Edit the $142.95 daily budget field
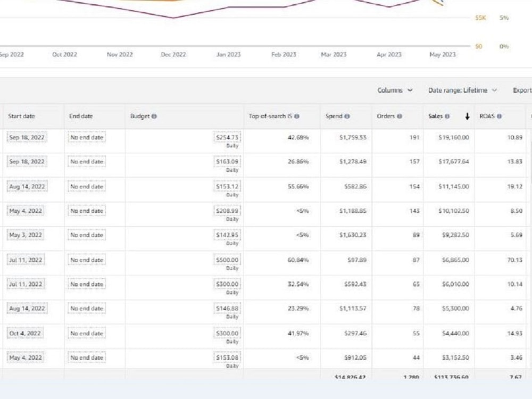This screenshot has height=399, width=532. pyautogui.click(x=227, y=235)
